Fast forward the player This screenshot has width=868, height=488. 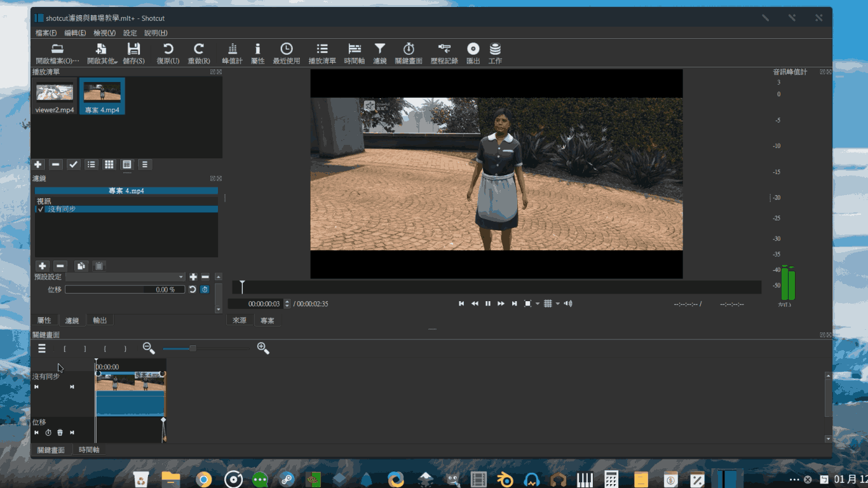coord(501,304)
